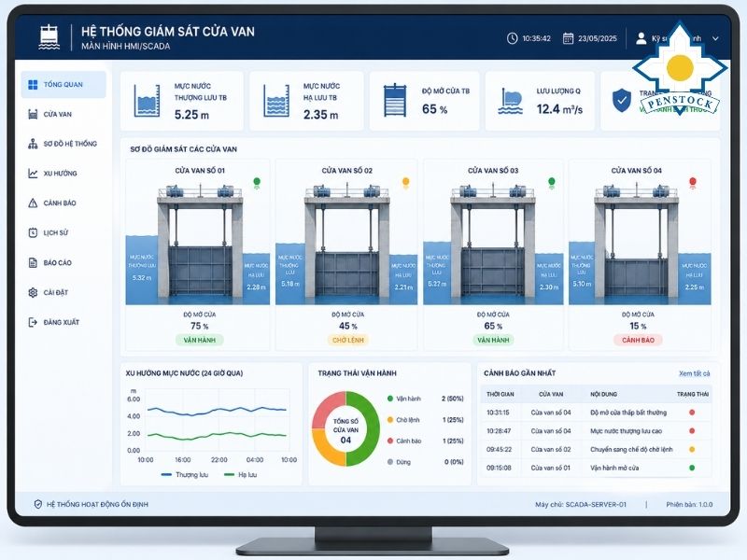Click green status lamp of Cửa Van Số 03

[x=552, y=182]
